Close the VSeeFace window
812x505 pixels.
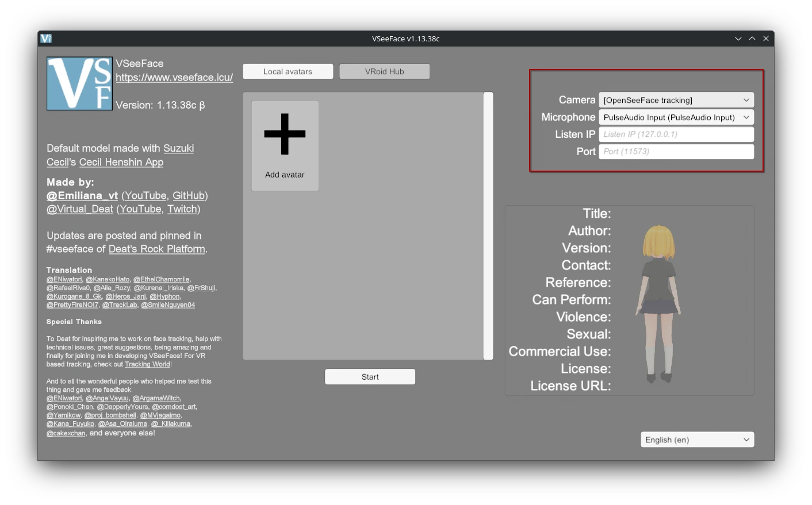pos(766,38)
